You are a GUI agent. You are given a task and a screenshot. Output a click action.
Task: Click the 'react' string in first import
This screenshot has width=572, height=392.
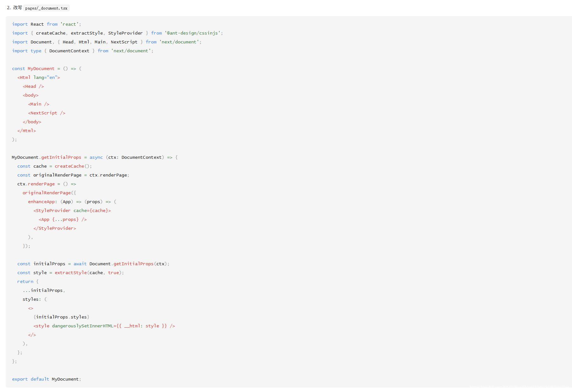pyautogui.click(x=69, y=24)
